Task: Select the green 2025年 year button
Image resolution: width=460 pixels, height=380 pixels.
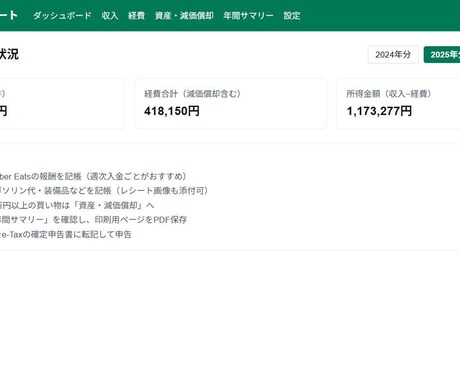Action: point(442,55)
